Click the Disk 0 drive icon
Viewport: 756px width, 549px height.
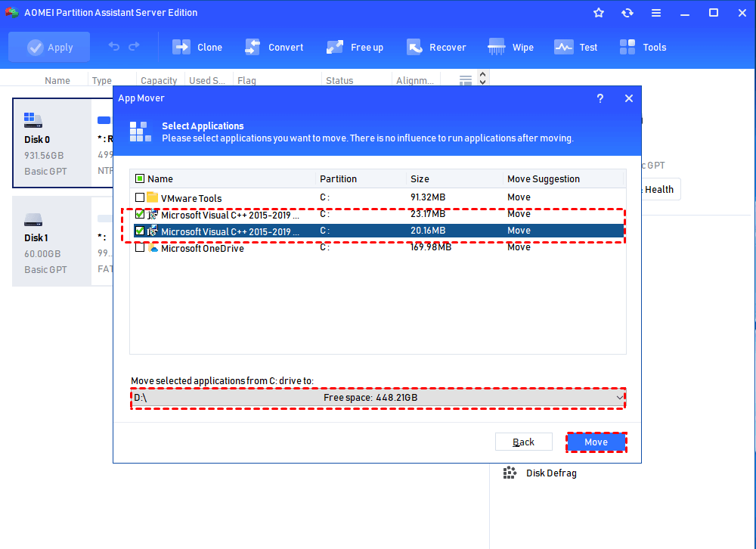33,120
